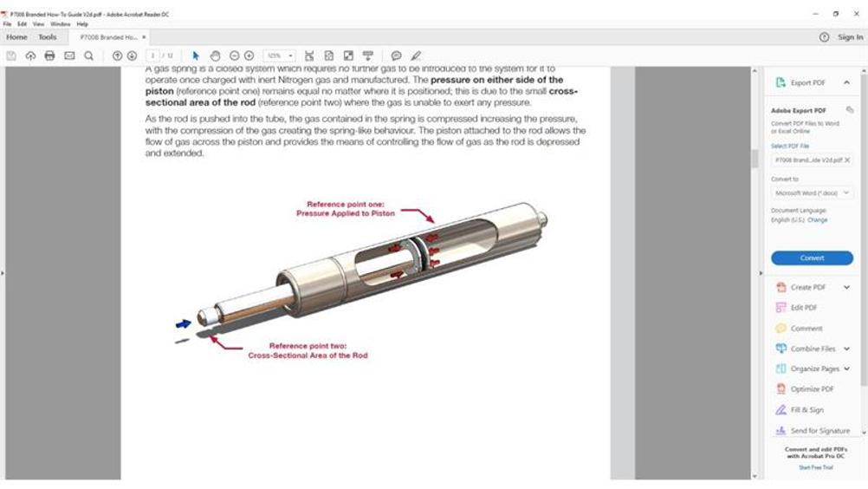This screenshot has width=868, height=489.
Task: Go to next page with down arrow
Action: point(132,56)
